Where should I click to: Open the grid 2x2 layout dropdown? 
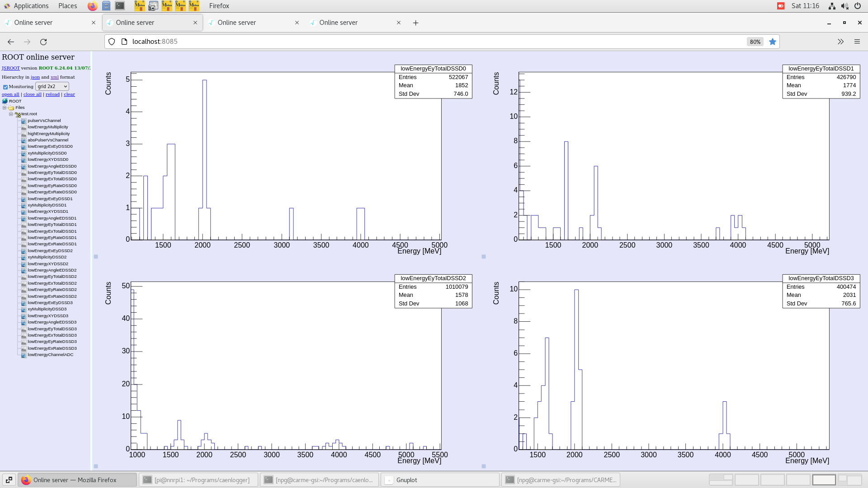(x=52, y=86)
